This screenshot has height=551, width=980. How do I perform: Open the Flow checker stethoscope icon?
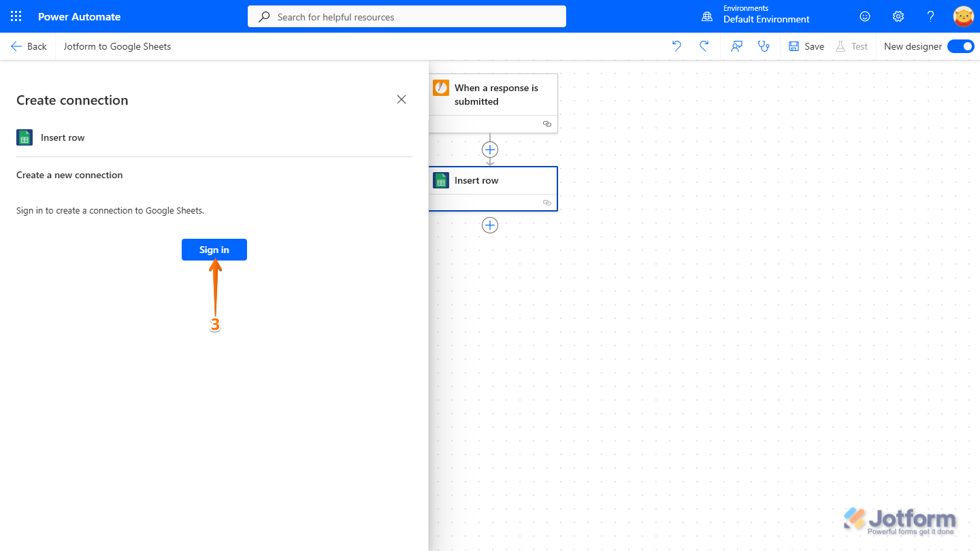[764, 46]
